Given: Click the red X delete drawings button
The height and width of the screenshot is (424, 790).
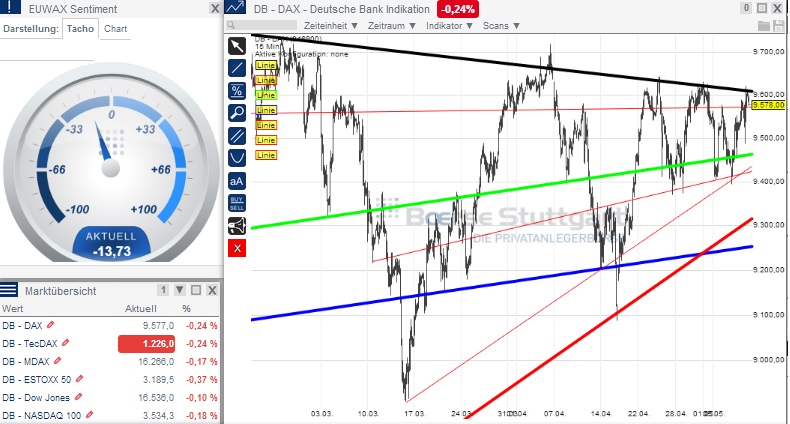Looking at the screenshot, I should point(237,248).
